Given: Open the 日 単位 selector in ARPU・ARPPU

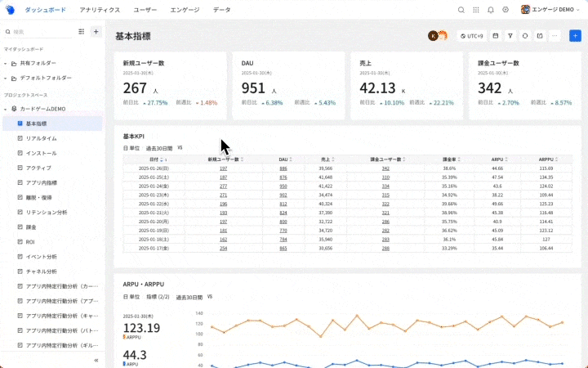Looking at the screenshot, I should [x=131, y=297].
